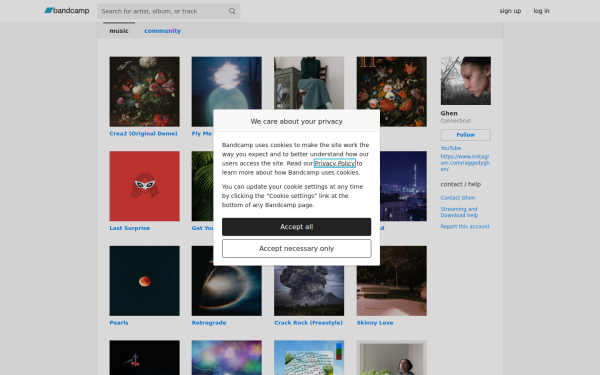
Task: Follow the artist Ghen
Action: [466, 135]
